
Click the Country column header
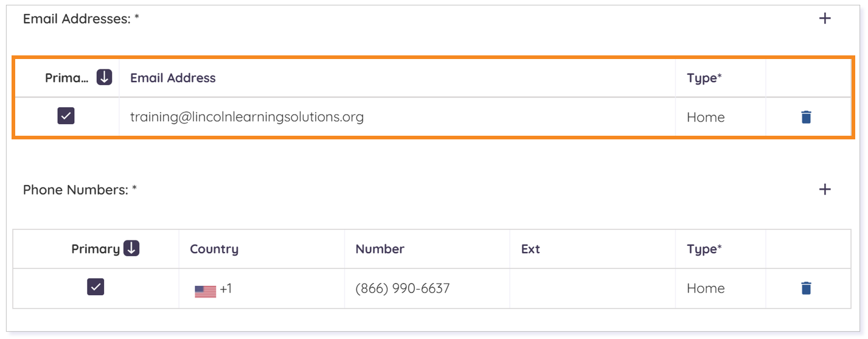click(x=214, y=249)
